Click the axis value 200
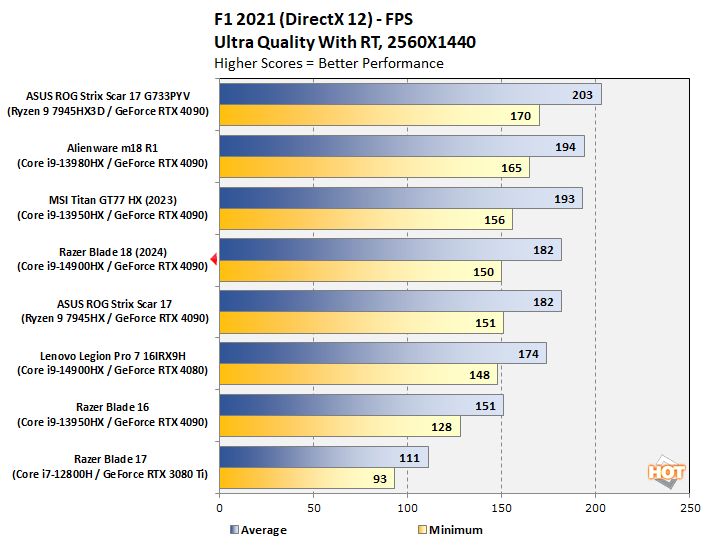The width and height of the screenshot is (708, 543). point(596,508)
